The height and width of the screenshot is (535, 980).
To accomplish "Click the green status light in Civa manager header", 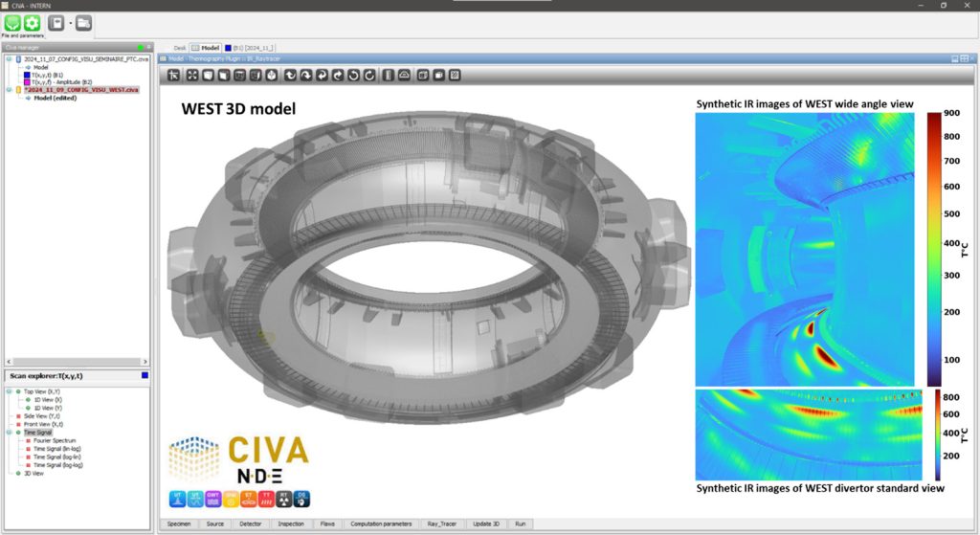I will point(141,48).
